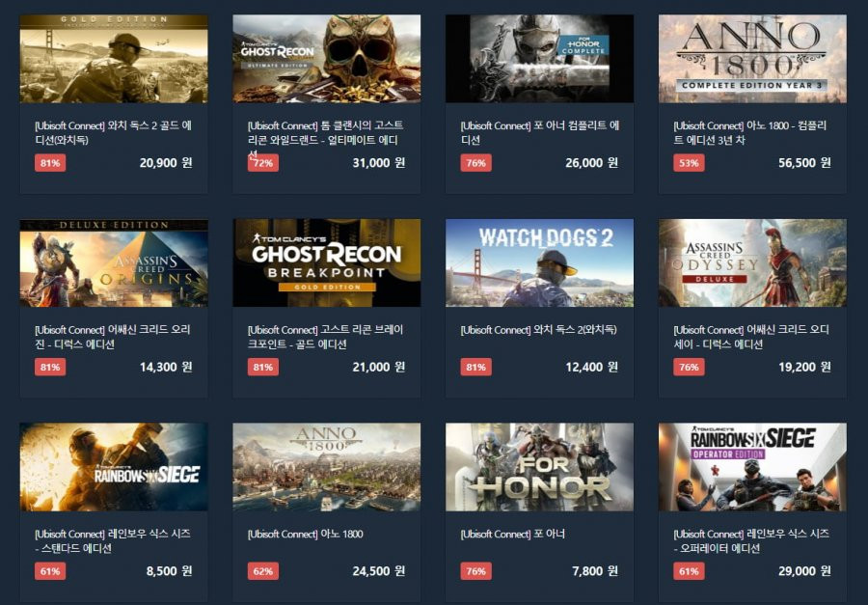868x605 pixels.
Task: Open Ghost Recon Wildlands Ultimate Edition thumbnail
Action: click(x=327, y=59)
